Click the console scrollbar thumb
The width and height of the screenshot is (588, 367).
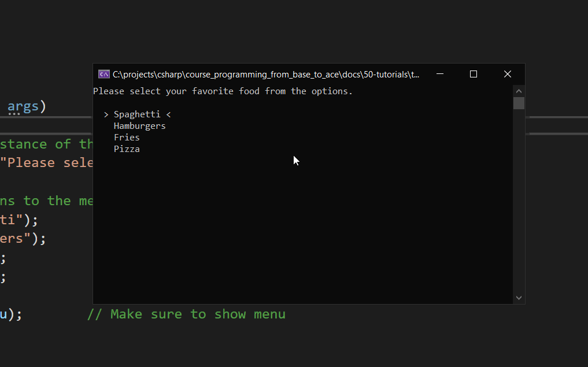click(x=519, y=103)
